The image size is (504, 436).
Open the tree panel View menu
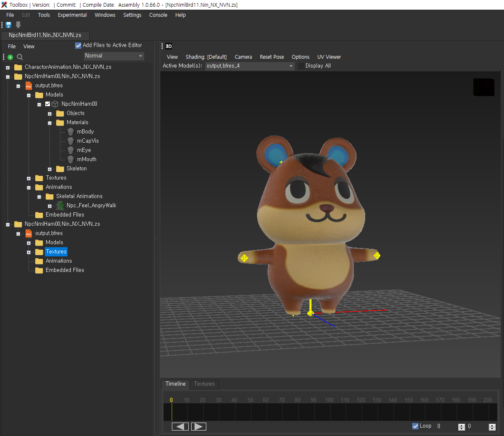point(29,47)
